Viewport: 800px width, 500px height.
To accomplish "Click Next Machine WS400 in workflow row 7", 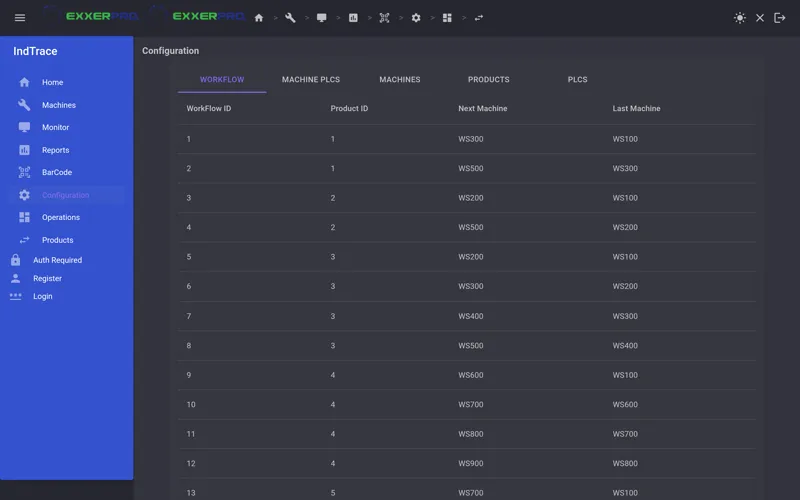I will (x=470, y=316).
